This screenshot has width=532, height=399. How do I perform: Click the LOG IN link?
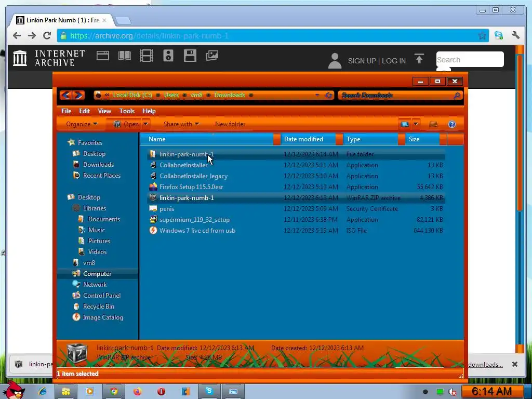point(394,61)
